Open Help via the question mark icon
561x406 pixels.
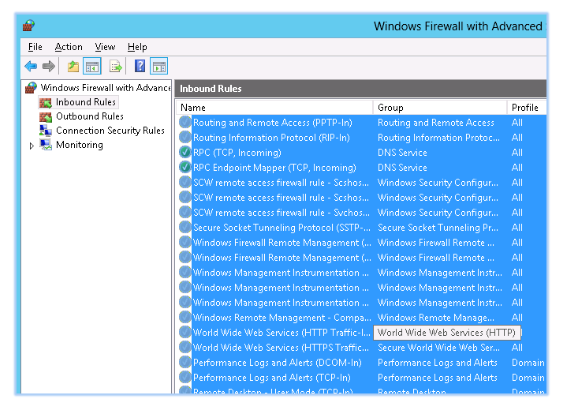point(140,66)
